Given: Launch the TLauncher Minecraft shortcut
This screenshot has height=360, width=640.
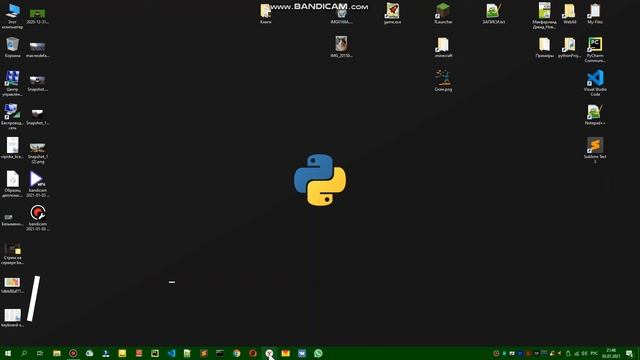Looking at the screenshot, I should pos(443,13).
